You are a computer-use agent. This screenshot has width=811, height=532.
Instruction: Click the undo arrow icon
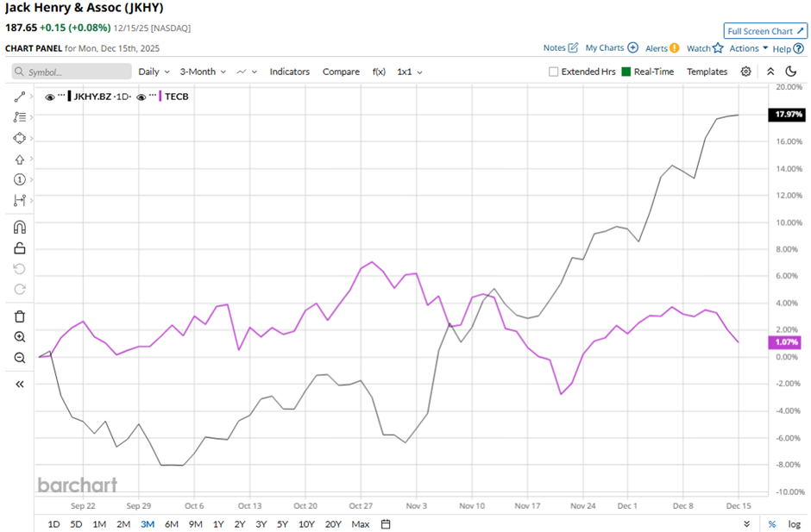pos(20,269)
